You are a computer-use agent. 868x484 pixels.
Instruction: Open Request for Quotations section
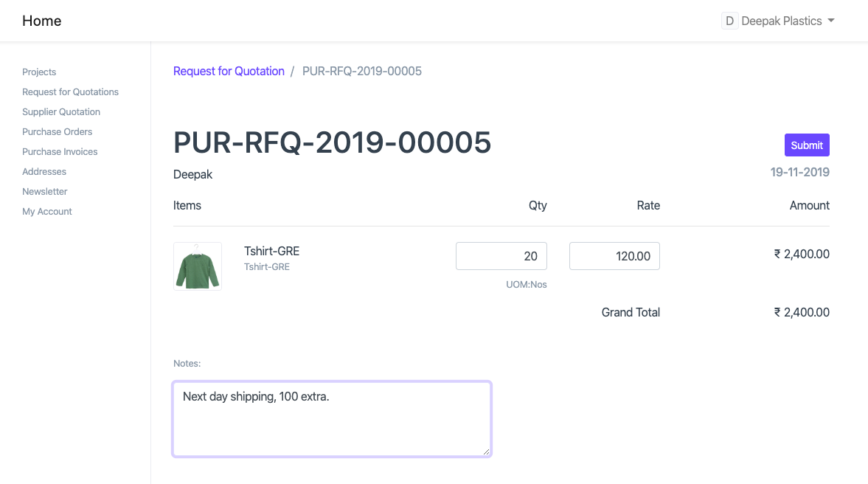click(x=70, y=91)
